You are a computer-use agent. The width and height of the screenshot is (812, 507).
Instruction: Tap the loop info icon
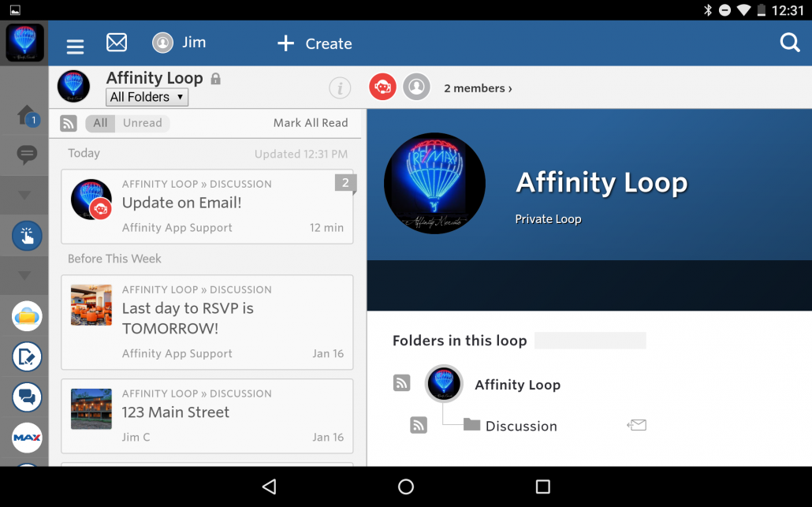click(x=340, y=88)
